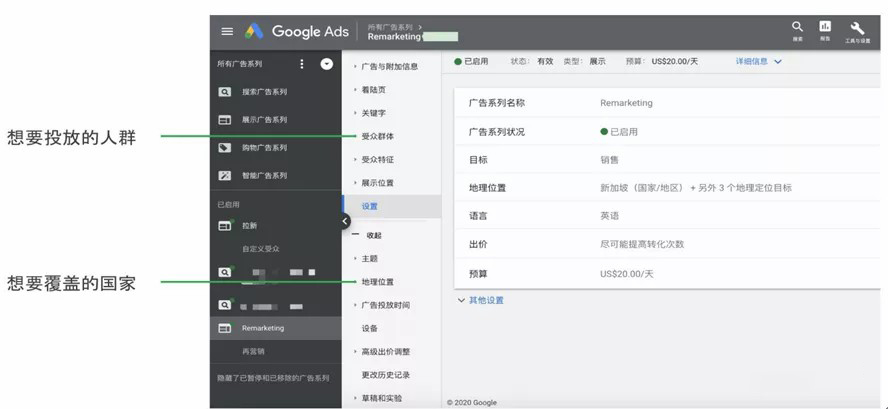Image resolution: width=888 pixels, height=409 pixels.
Task: Collapse the left campaign sidebar arrow
Action: click(345, 221)
